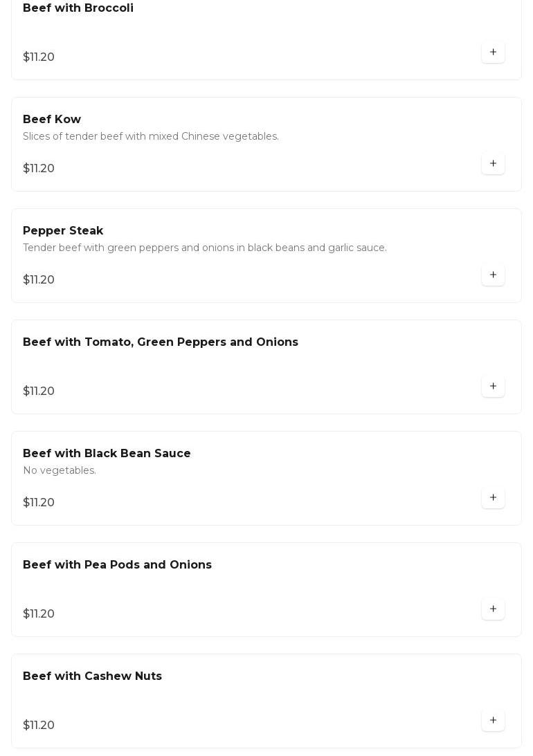
Task: Open Beef with Black Bean Sauce title
Action: click(x=107, y=454)
